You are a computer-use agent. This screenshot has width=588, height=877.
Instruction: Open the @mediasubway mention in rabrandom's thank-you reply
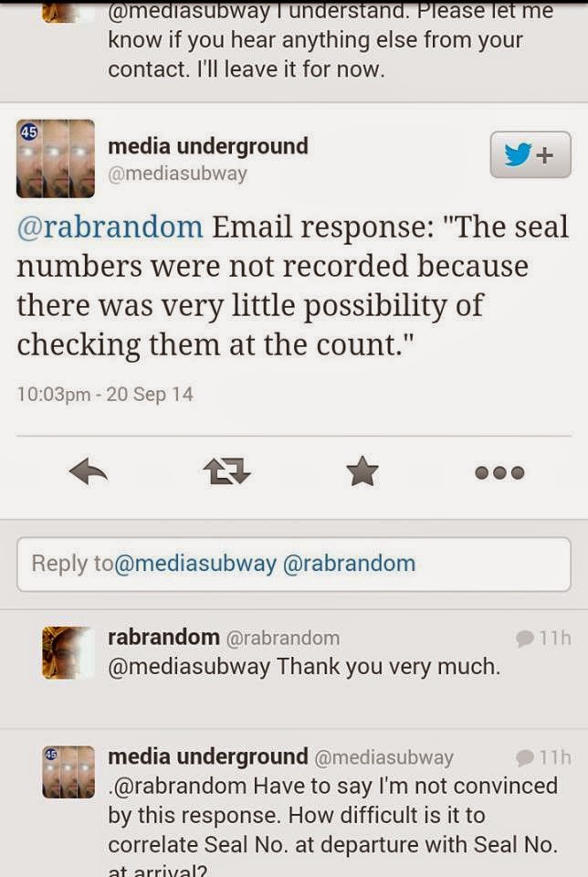tap(190, 667)
